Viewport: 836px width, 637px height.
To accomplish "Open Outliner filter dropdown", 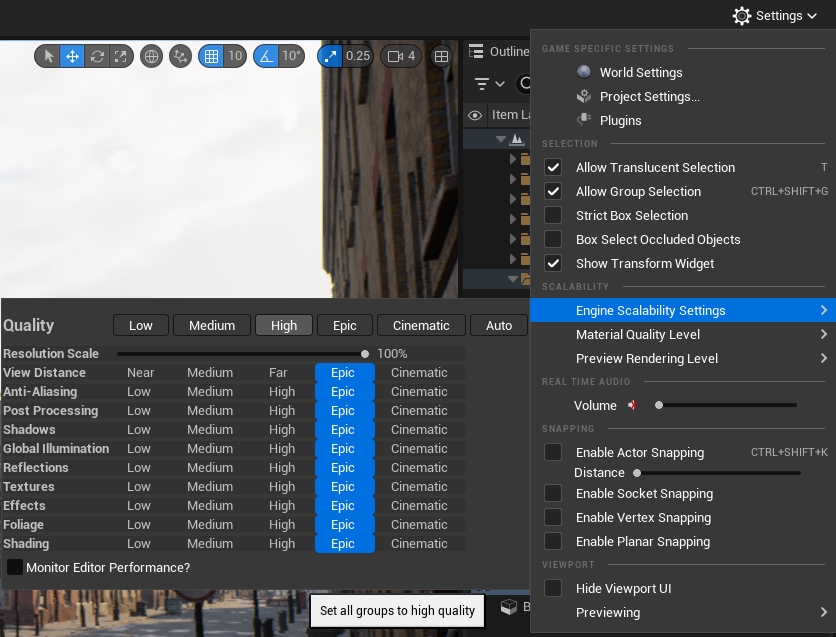I will (489, 84).
